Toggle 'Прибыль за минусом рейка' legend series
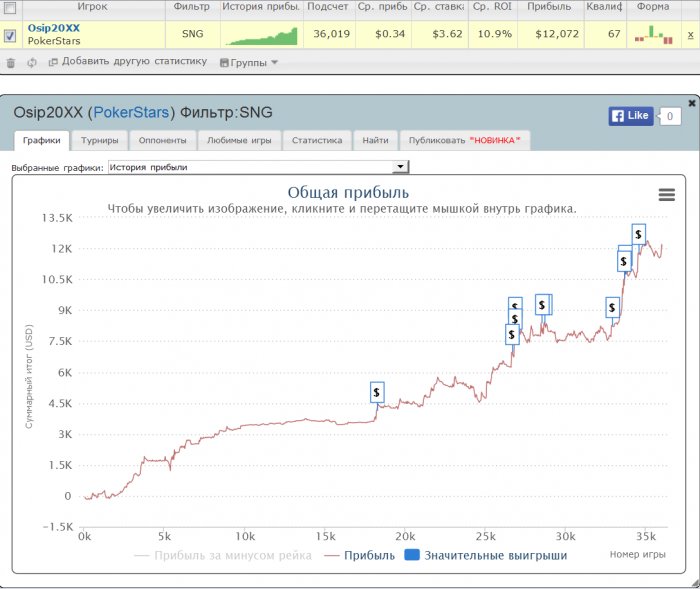The height and width of the screenshot is (589, 700). (x=223, y=556)
